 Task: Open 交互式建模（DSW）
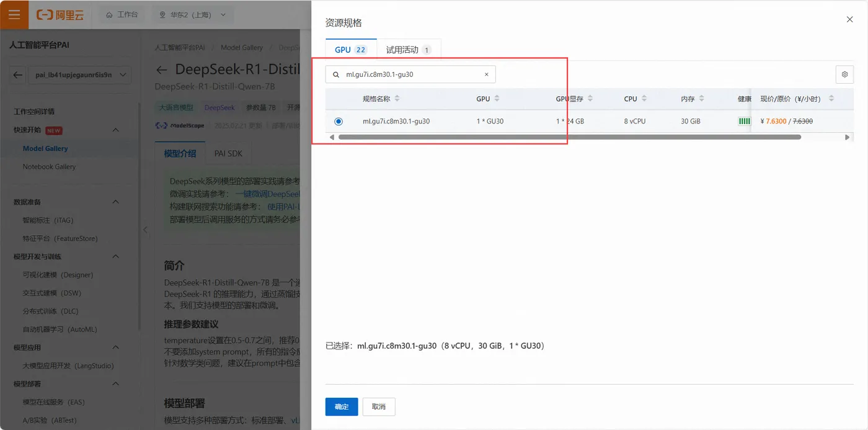click(52, 293)
